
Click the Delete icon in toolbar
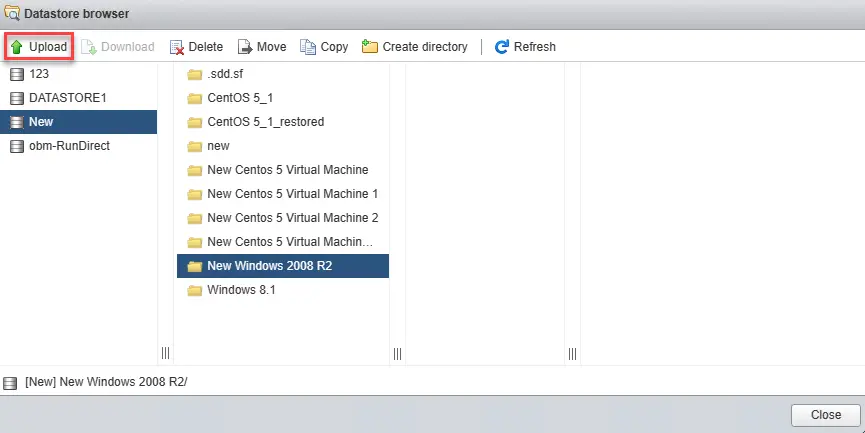177,47
